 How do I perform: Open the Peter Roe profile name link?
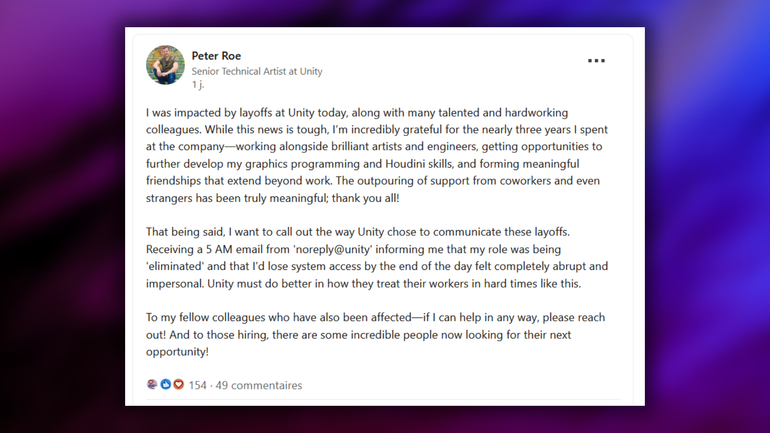pos(216,56)
